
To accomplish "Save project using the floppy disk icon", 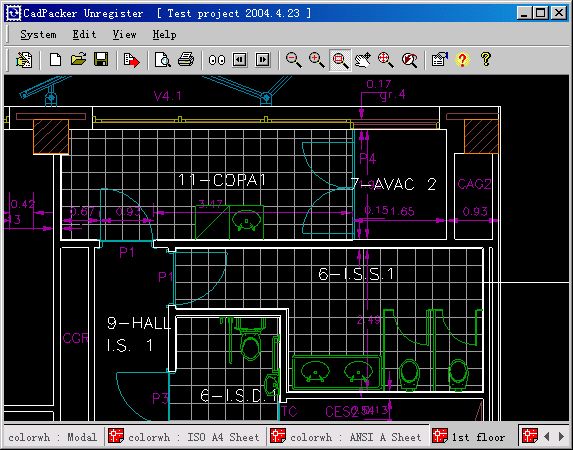I will point(101,59).
